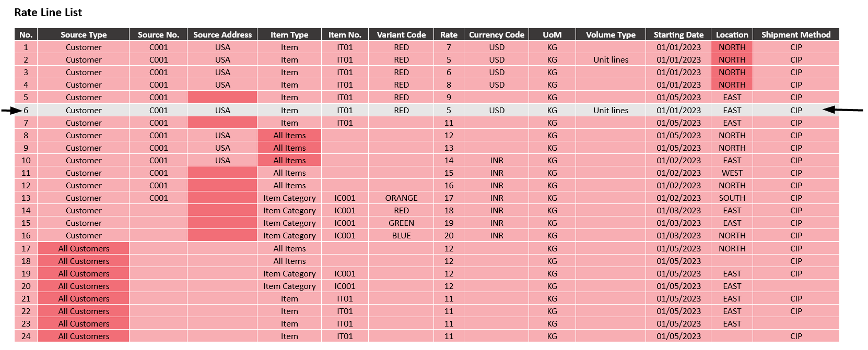Select the rate value 20 cell
Image resolution: width=868 pixels, height=350 pixels.
click(449, 236)
